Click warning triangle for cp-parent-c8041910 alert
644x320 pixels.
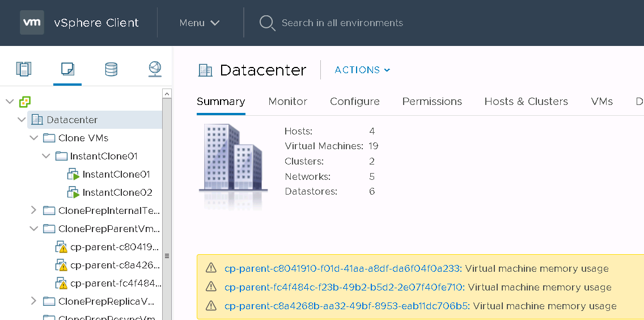click(x=211, y=268)
